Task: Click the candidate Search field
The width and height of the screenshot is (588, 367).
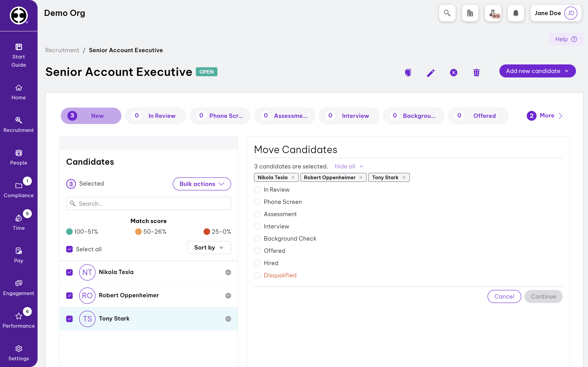Action: tap(148, 203)
